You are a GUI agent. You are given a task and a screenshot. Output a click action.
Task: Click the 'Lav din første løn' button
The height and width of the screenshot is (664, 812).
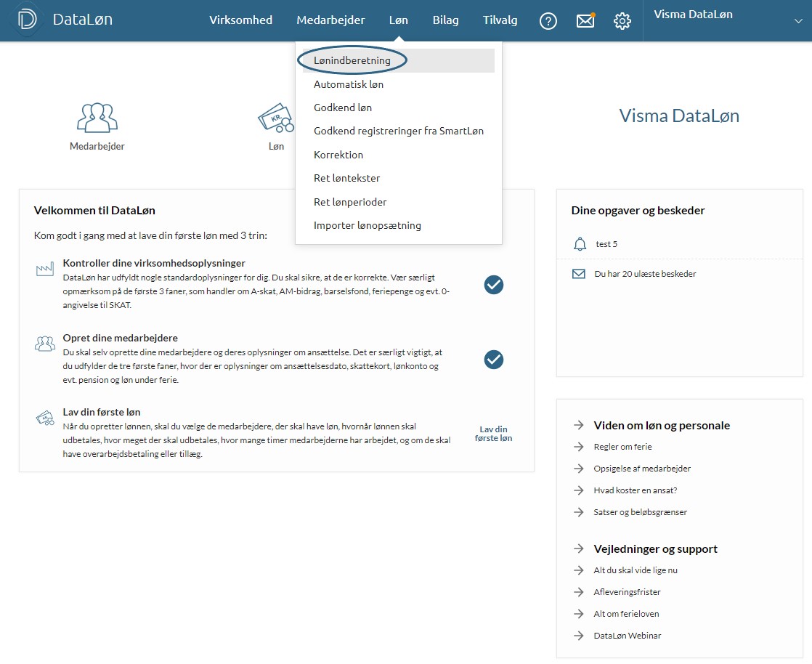click(493, 434)
